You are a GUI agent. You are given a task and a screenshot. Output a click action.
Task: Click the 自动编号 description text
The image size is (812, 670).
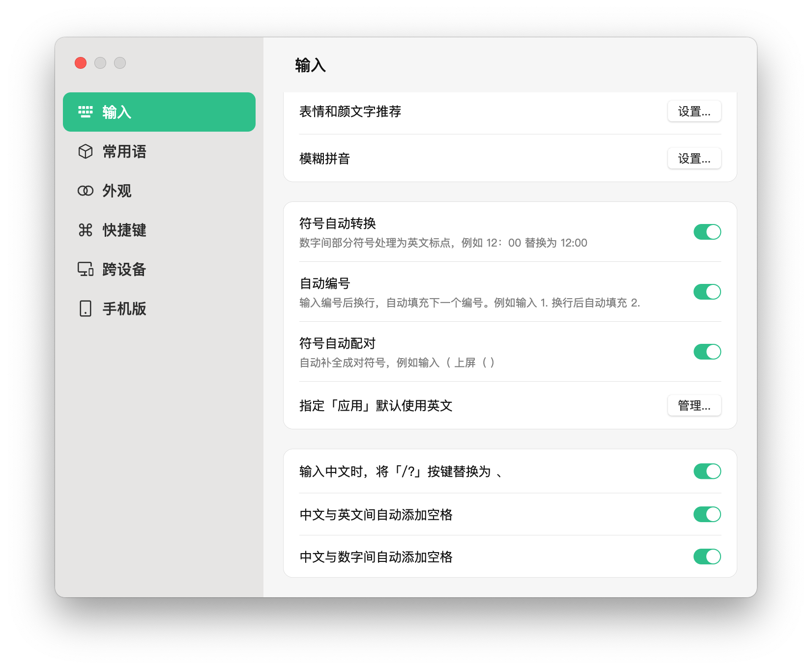469,303
